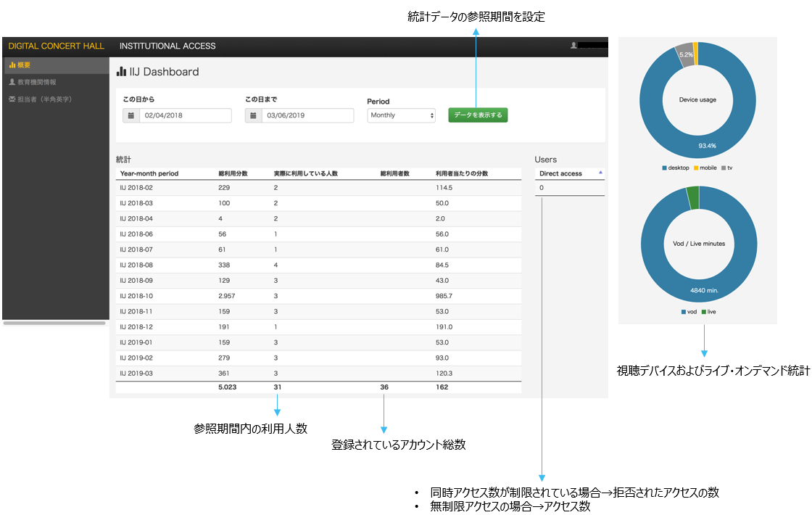
Task: Open the Period dropdown set to Monthly
Action: [x=402, y=115]
